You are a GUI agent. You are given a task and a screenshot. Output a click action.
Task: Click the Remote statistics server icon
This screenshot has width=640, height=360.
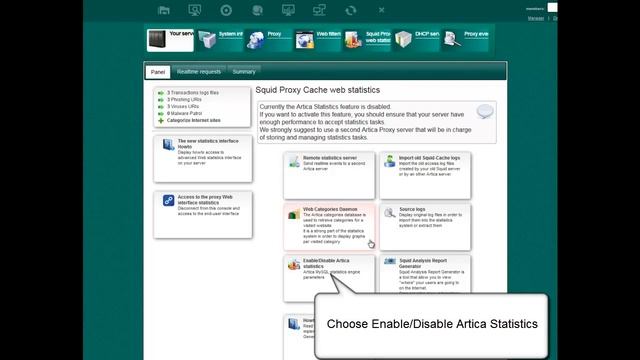point(294,161)
